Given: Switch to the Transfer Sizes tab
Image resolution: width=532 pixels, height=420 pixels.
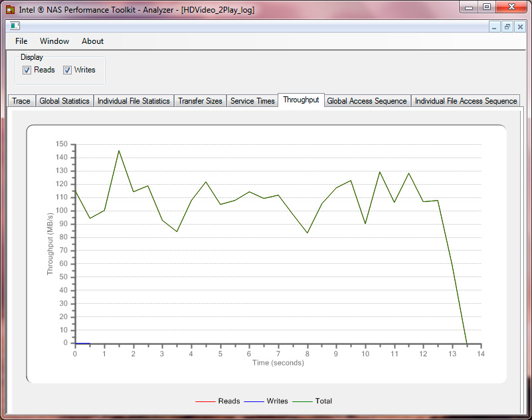Looking at the screenshot, I should point(200,101).
